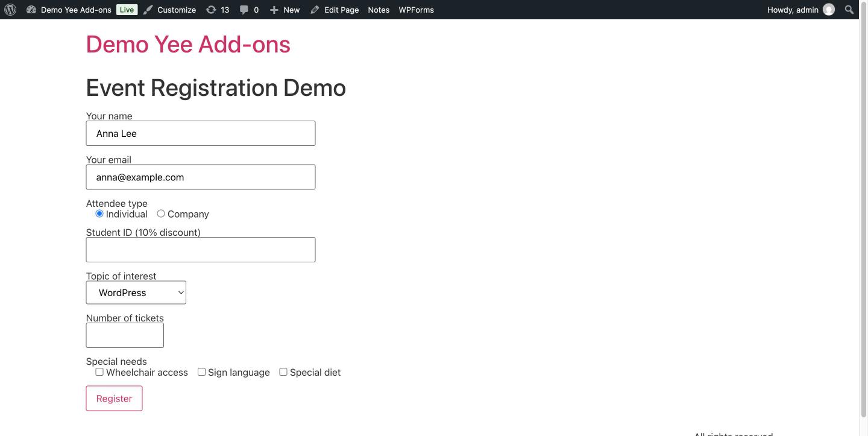Select the Individual attendee type

point(99,213)
